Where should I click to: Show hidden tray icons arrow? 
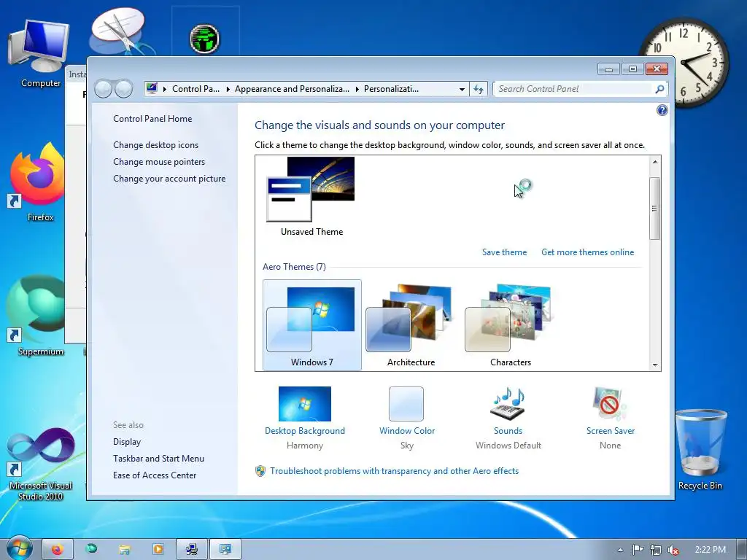(x=620, y=550)
